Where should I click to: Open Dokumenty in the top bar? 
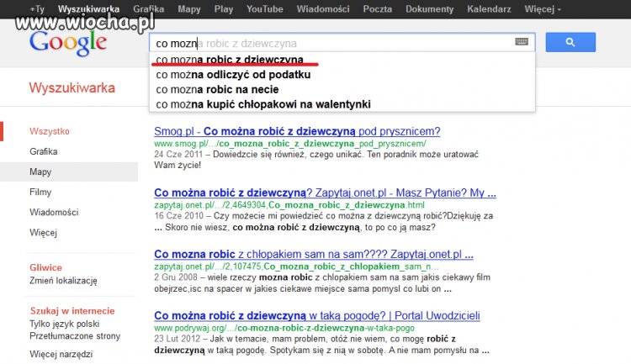point(429,9)
